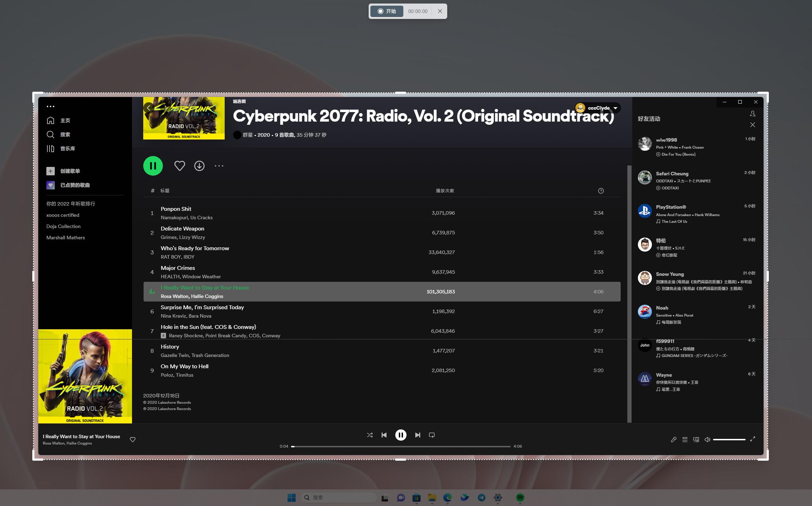Image resolution: width=812 pixels, height=506 pixels.
Task: Open whe1998 friend profile
Action: [666, 140]
